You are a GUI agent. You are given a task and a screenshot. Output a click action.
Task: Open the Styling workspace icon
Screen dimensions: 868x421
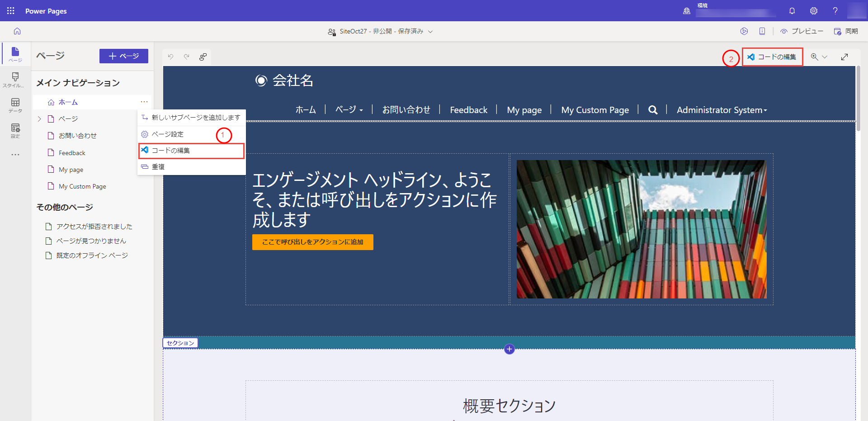click(15, 80)
